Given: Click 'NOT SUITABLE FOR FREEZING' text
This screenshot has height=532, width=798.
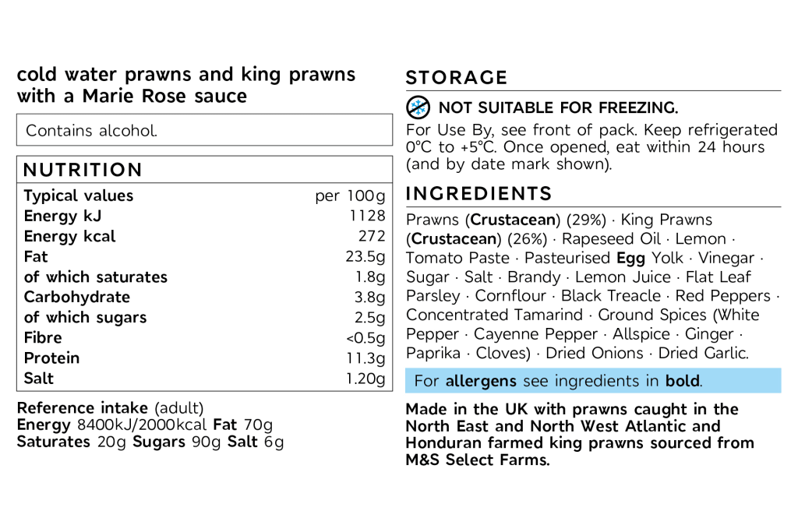Looking at the screenshot, I should coord(558,107).
